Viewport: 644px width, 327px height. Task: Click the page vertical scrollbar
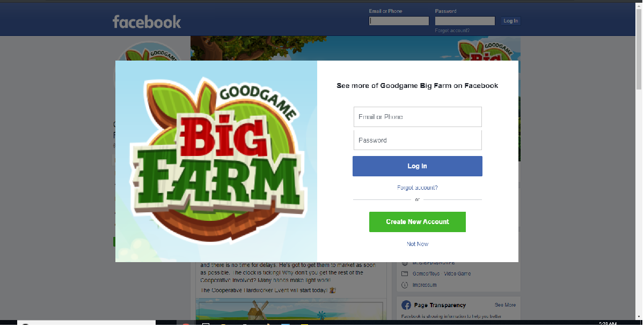point(639,161)
